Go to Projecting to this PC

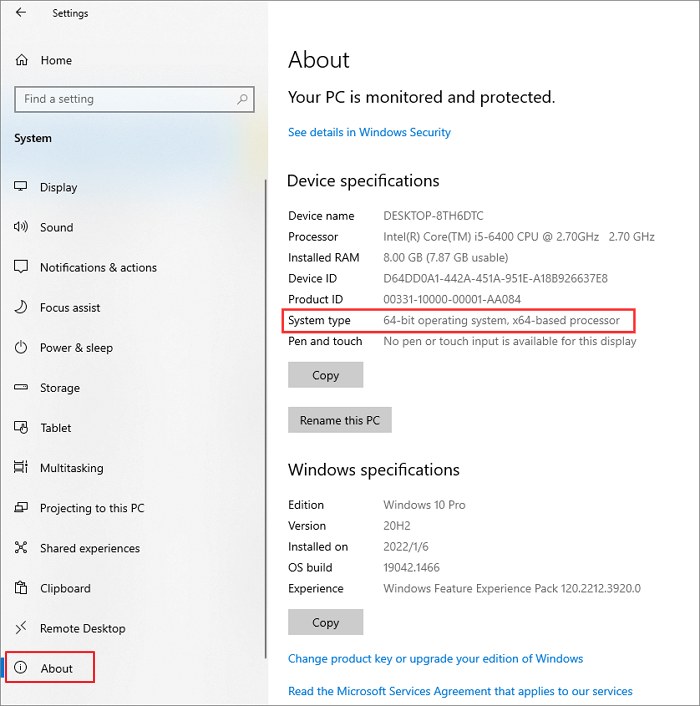pos(91,508)
